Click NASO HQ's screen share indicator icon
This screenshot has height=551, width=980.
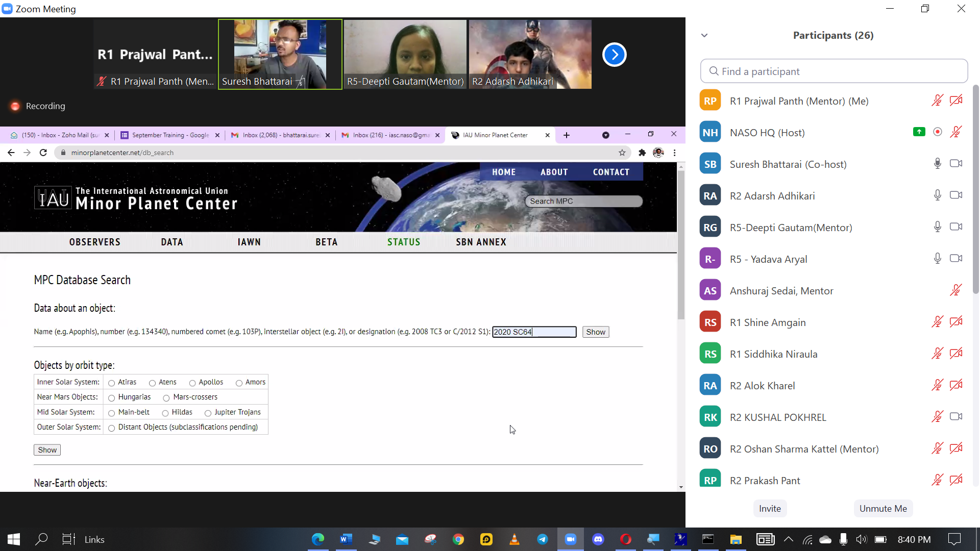[919, 132]
